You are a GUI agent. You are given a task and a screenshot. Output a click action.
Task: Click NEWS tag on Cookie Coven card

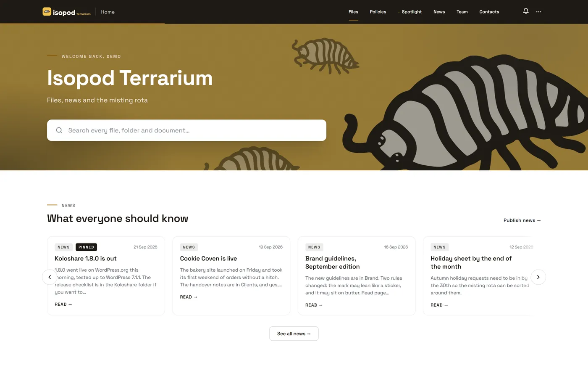(189, 247)
